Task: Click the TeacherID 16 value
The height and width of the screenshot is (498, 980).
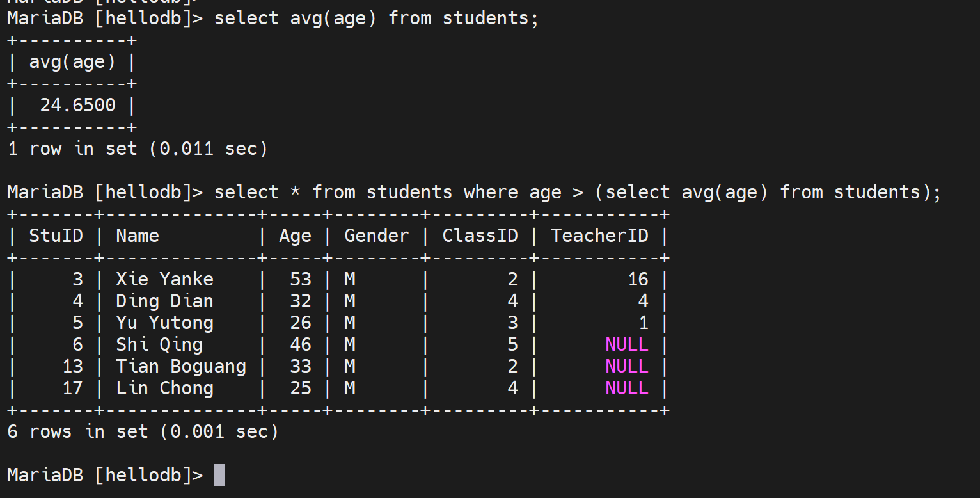Action: coord(638,279)
